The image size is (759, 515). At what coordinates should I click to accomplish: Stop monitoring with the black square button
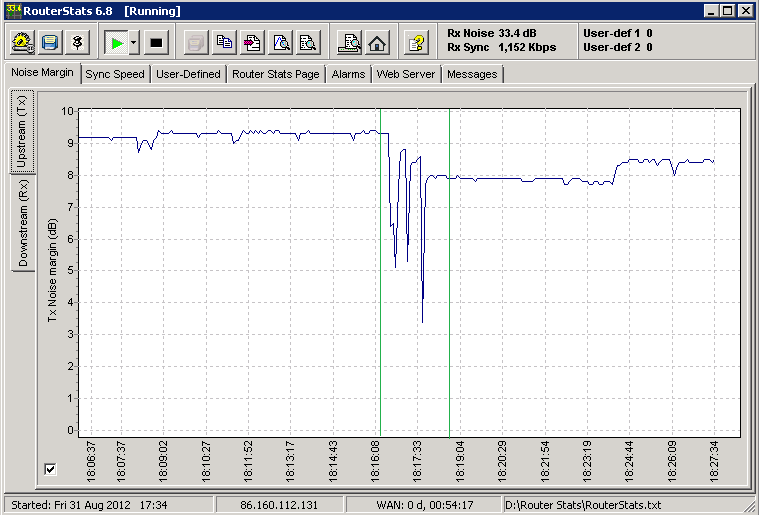coord(156,43)
